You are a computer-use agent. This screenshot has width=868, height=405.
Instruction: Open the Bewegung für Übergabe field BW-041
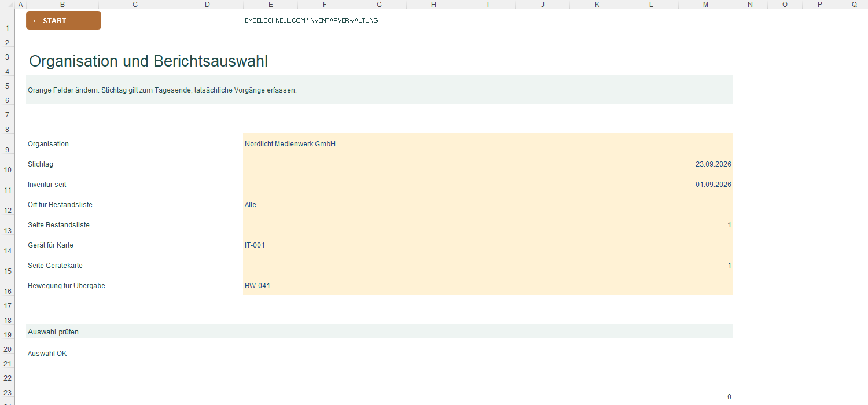(488, 285)
